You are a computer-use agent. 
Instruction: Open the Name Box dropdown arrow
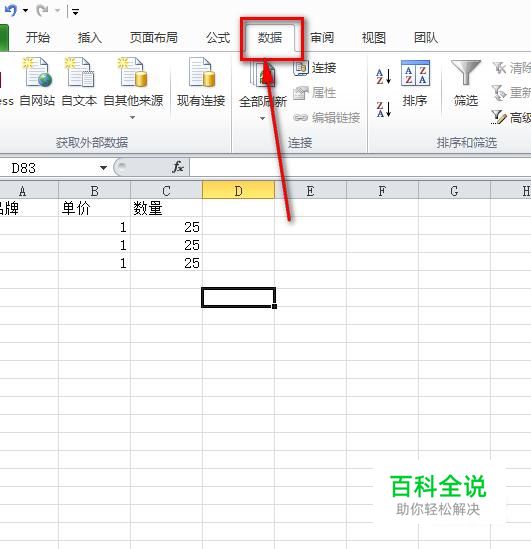(103, 168)
